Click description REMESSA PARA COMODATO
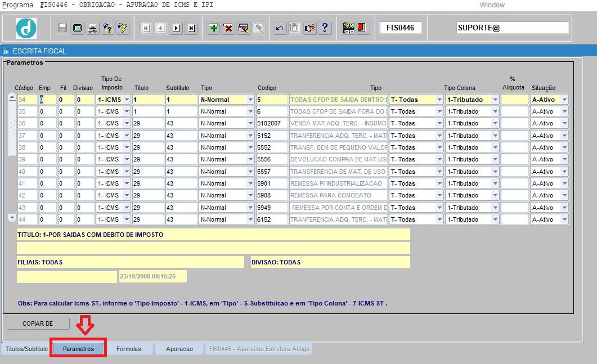Image resolution: width=597 pixels, height=364 pixels. click(338, 195)
